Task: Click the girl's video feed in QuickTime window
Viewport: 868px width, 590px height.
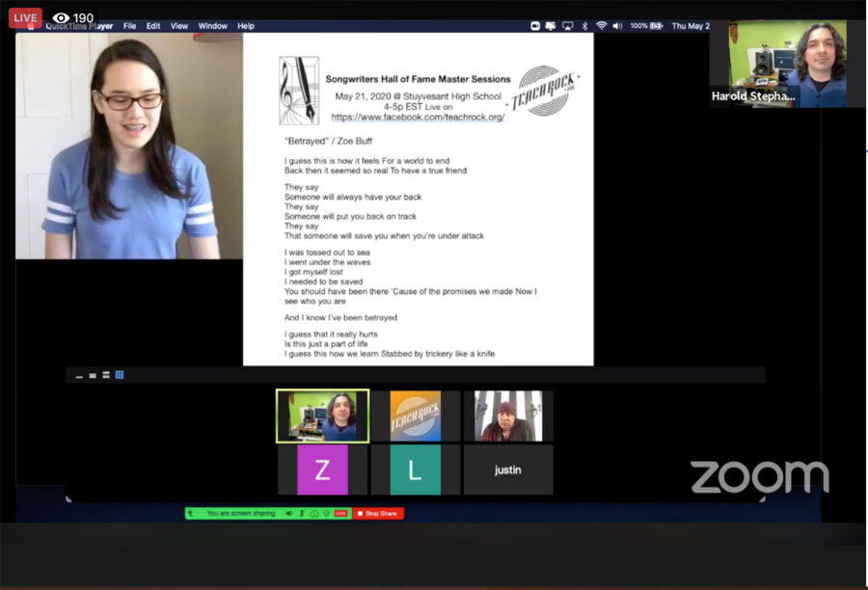Action: pos(129,146)
